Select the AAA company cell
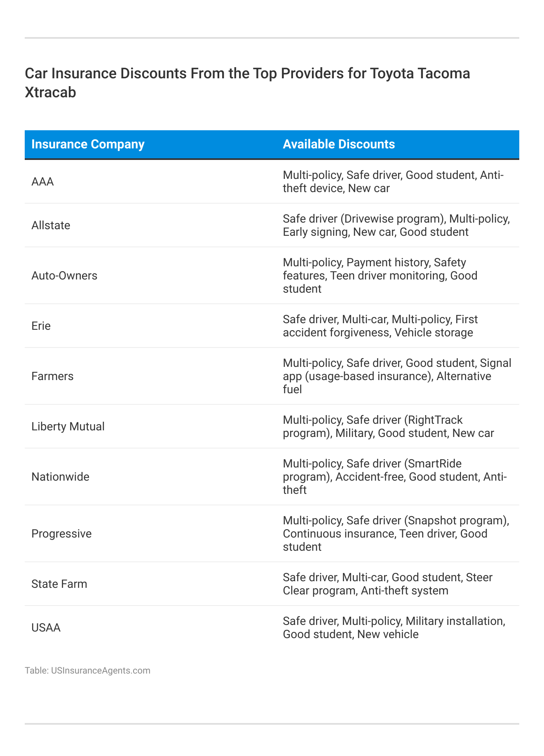 43,182
